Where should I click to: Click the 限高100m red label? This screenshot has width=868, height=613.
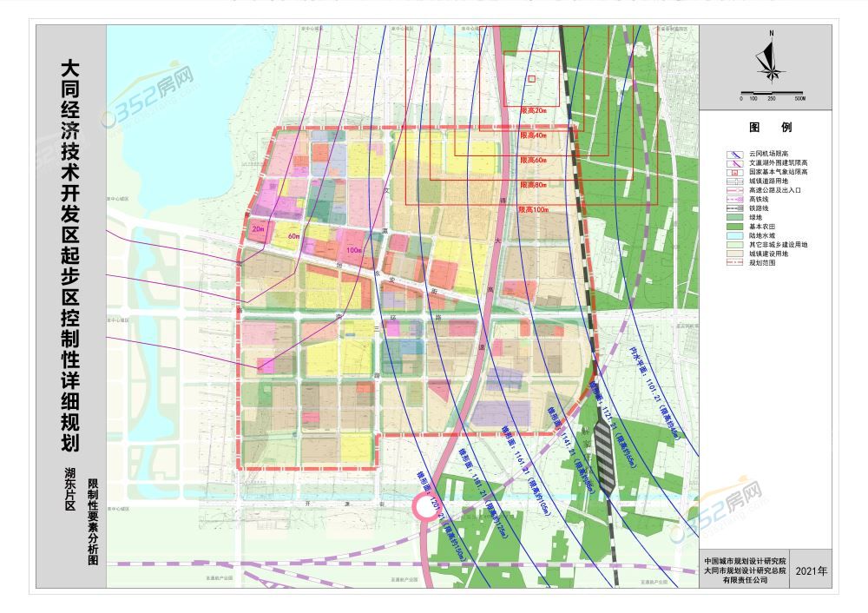point(535,209)
